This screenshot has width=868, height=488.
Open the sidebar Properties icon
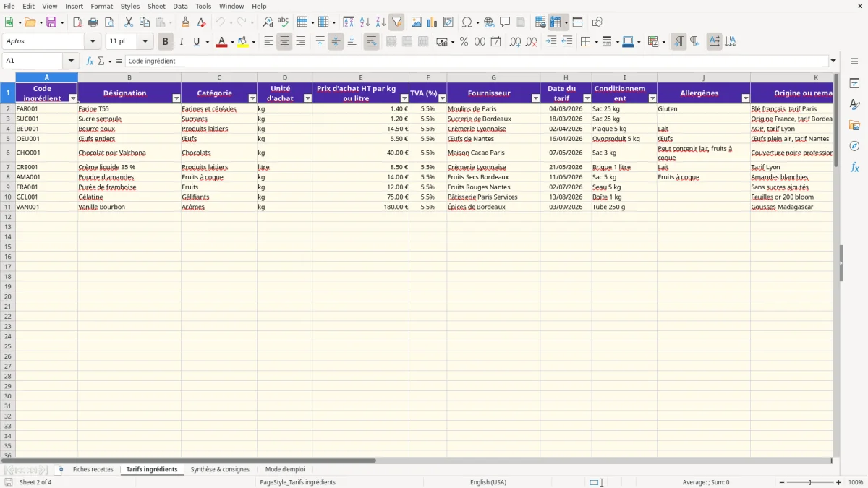tap(854, 84)
